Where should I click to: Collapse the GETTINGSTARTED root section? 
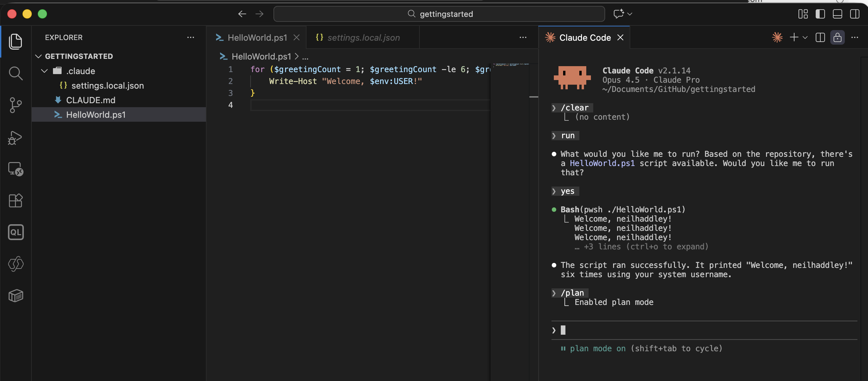click(38, 56)
